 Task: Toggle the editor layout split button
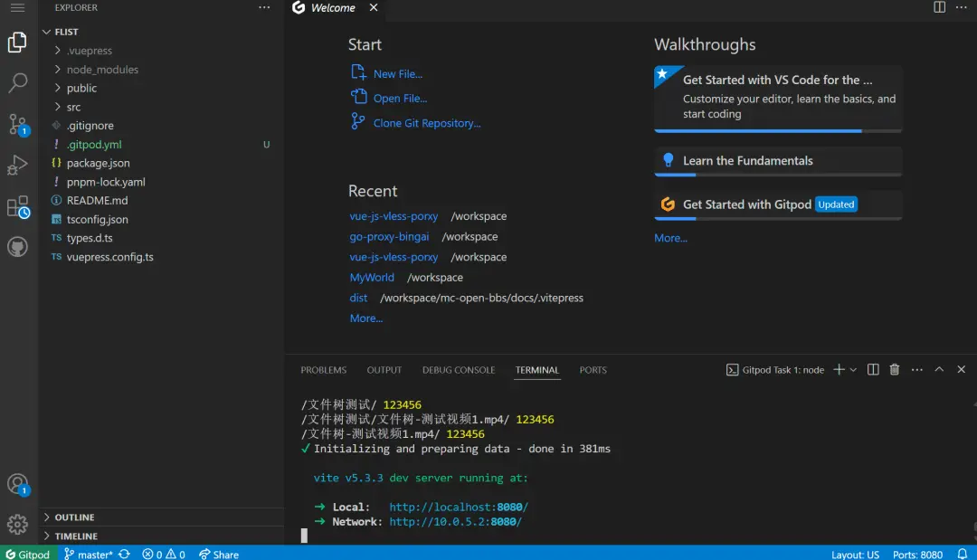(x=940, y=7)
